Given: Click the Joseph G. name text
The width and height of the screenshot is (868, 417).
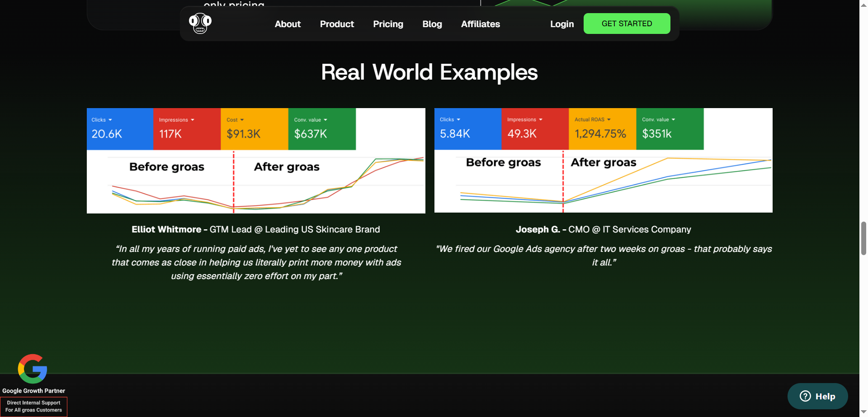Looking at the screenshot, I should [x=538, y=229].
